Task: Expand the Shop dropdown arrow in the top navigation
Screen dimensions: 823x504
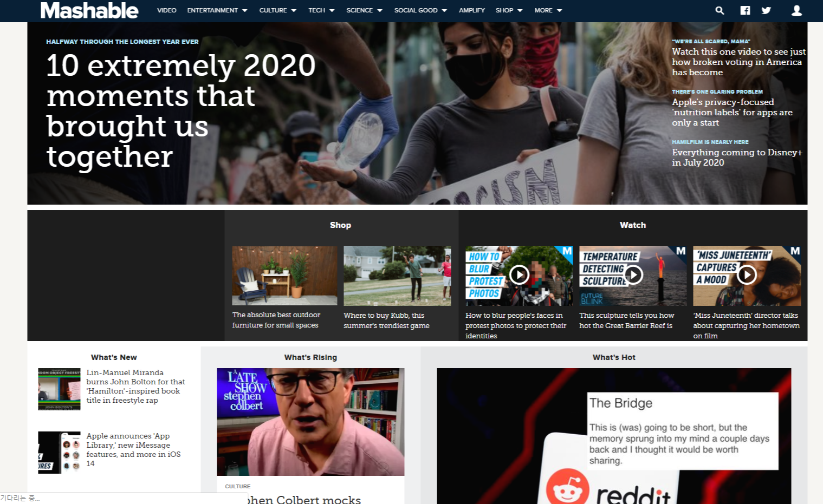Action: click(x=520, y=11)
